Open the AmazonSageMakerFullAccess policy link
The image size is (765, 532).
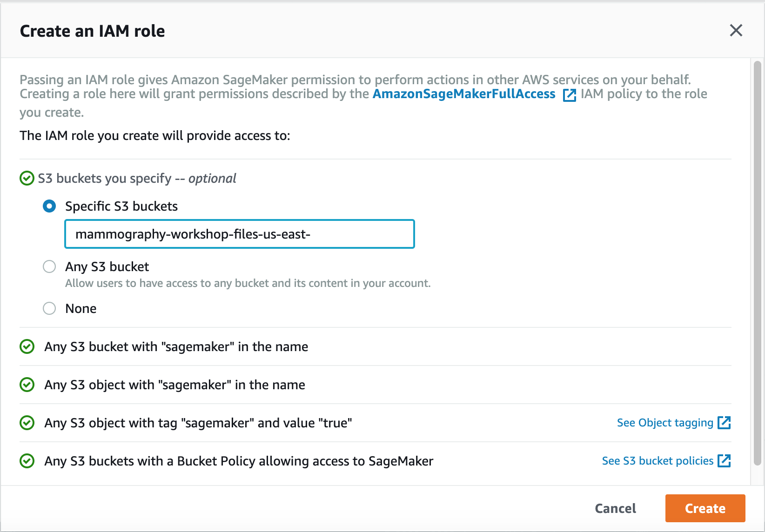pos(464,94)
